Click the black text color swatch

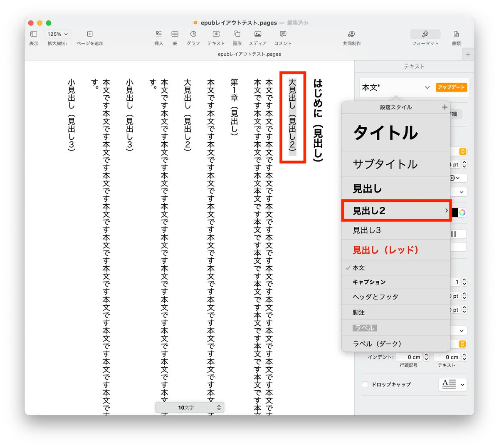[x=455, y=213]
